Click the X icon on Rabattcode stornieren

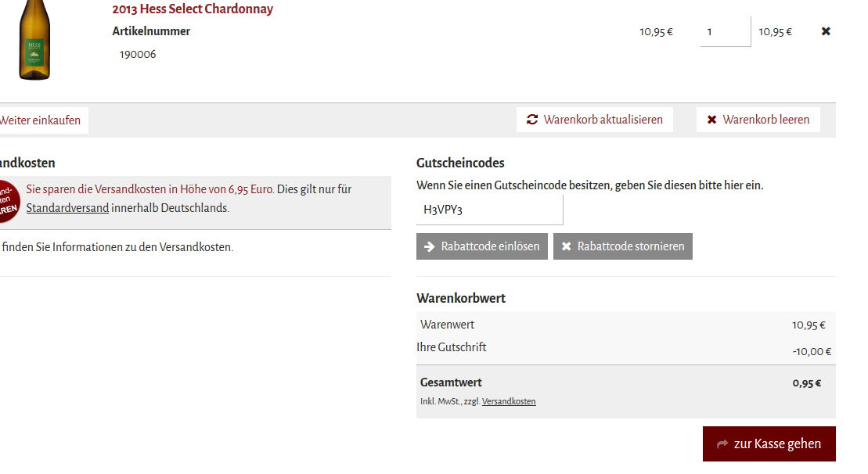click(567, 246)
